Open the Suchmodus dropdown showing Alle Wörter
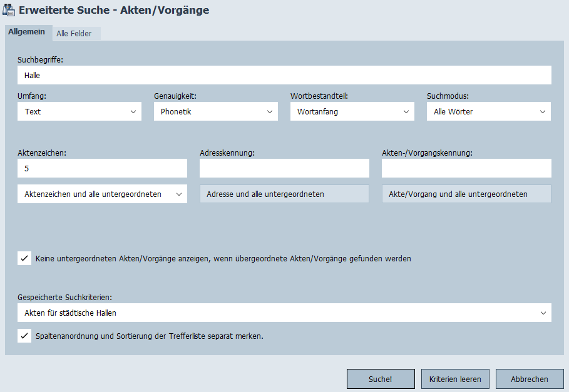569x392 pixels. 488,111
